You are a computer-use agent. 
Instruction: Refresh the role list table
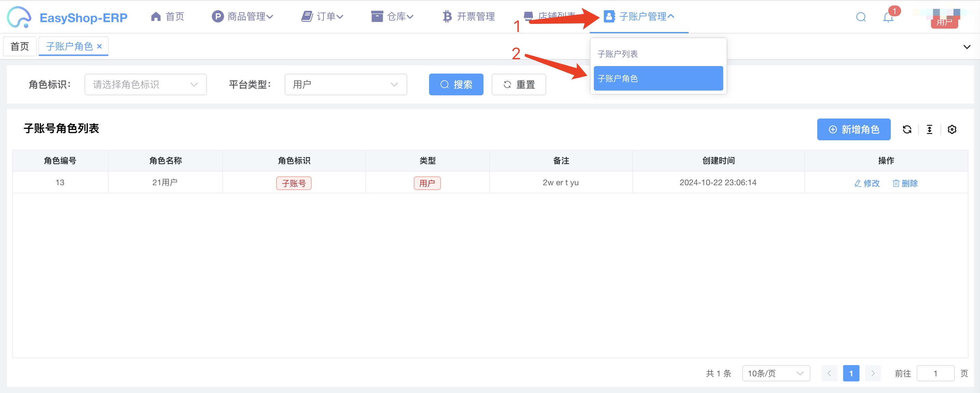click(x=907, y=129)
